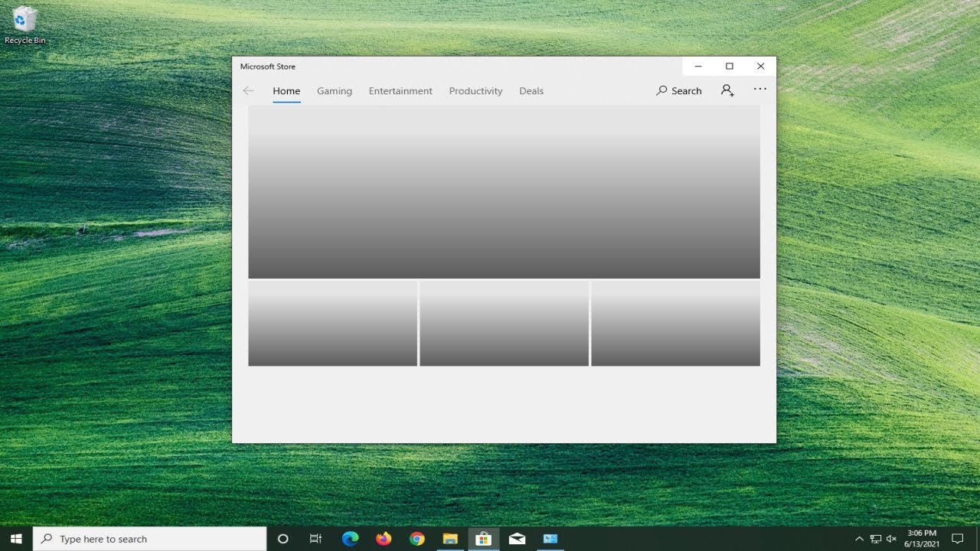980x551 pixels.
Task: Open the Recycle Bin desktop icon
Action: pyautogui.click(x=24, y=25)
